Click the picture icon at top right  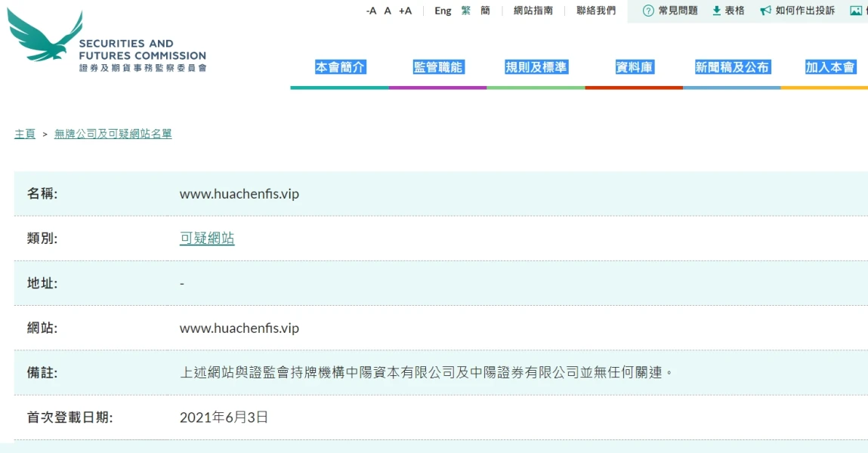856,11
